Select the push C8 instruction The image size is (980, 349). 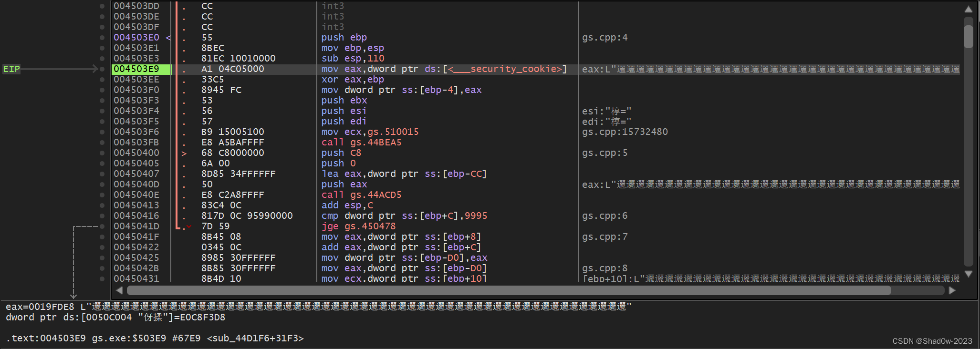pyautogui.click(x=341, y=153)
